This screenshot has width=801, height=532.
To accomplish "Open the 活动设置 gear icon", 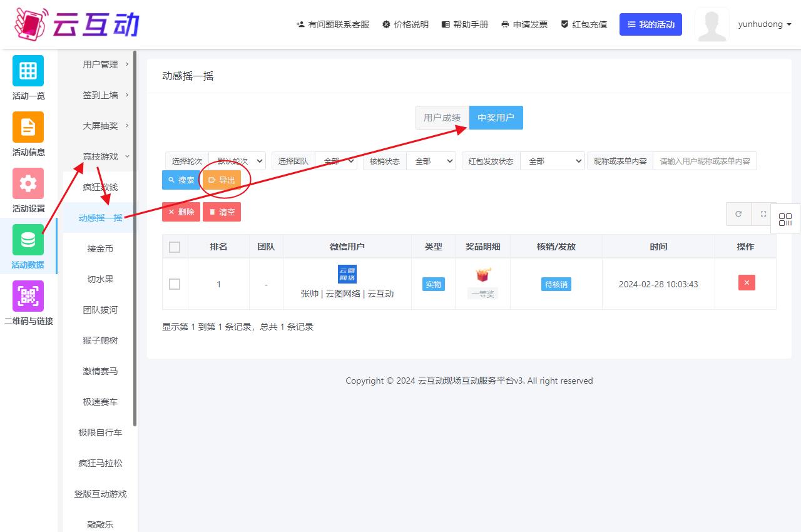I will tap(28, 183).
